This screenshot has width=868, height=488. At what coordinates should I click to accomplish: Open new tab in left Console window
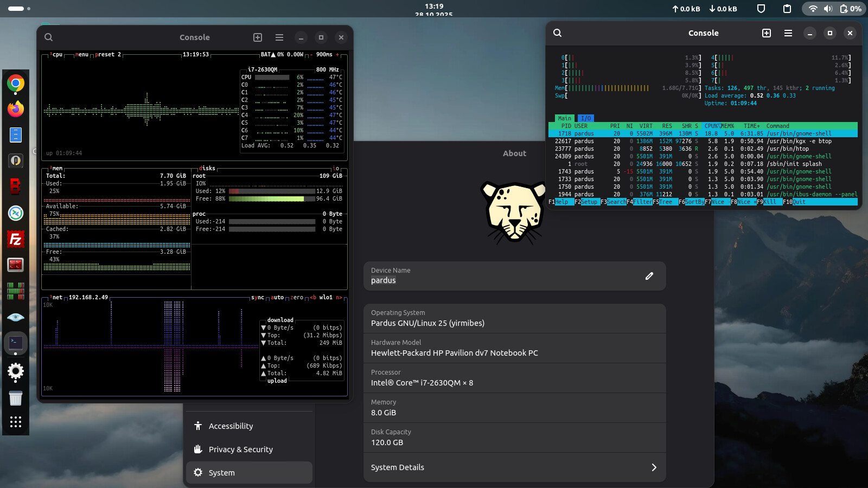[x=258, y=37]
